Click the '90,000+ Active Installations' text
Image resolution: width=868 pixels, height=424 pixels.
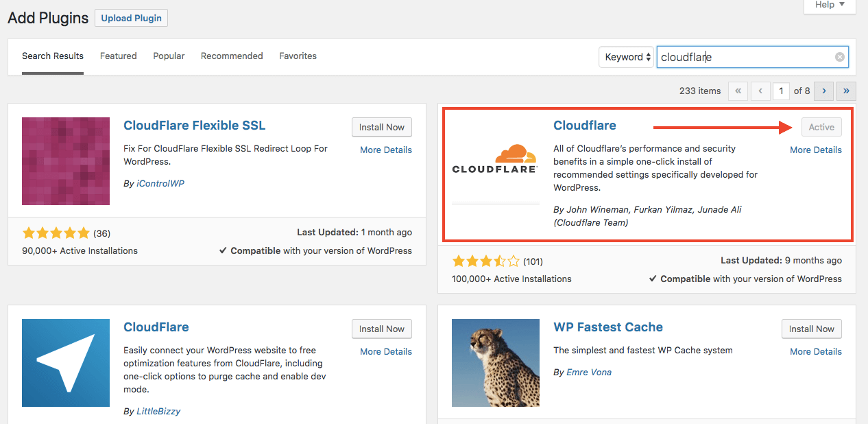click(80, 250)
